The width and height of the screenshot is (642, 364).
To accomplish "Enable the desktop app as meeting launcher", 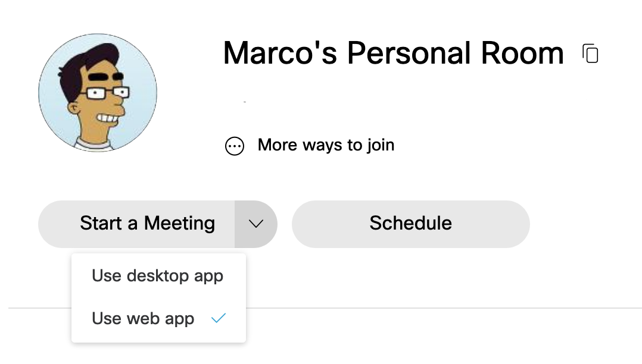I will 157,275.
